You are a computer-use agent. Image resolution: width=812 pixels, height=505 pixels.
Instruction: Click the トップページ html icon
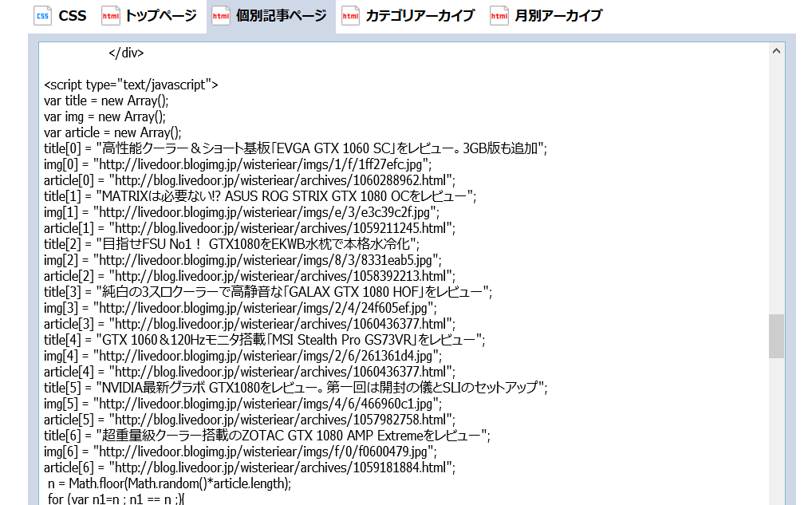(110, 15)
